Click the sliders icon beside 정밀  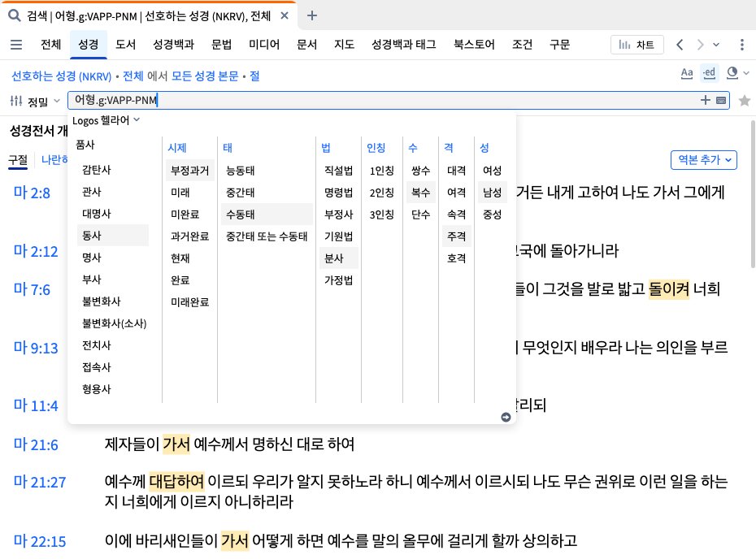tap(16, 101)
